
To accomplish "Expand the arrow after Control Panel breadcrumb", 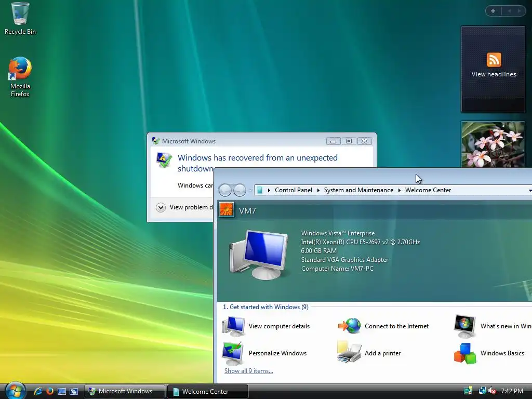I will [x=318, y=190].
